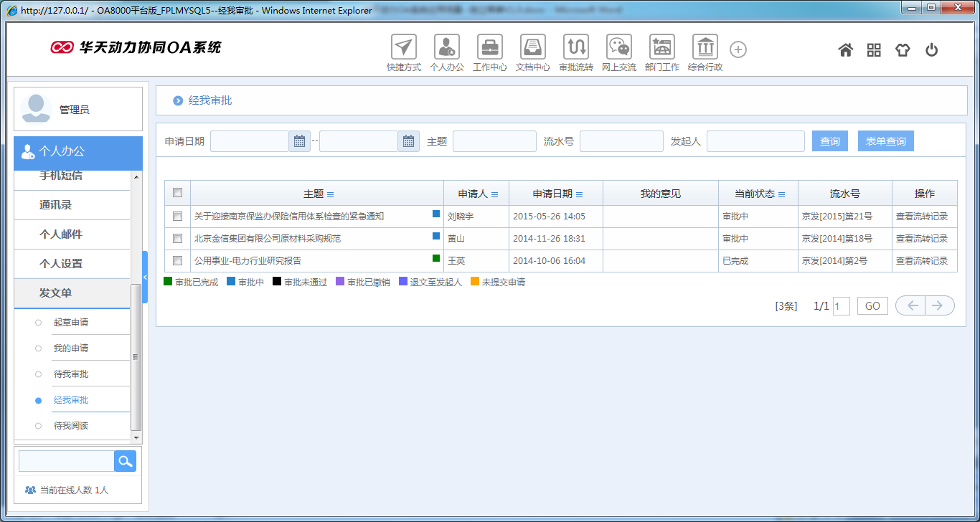980x522 pixels.
Task: Check the row for 公用事业-电力行业研究报告
Action: tap(178, 260)
